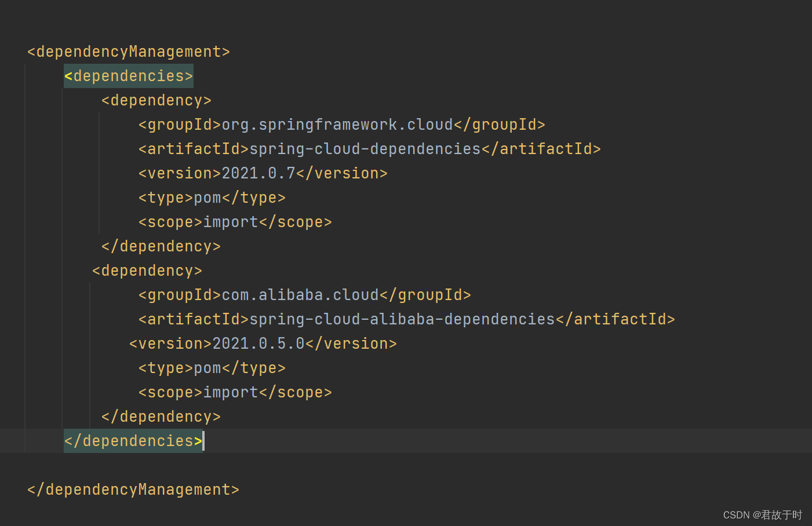Click the artifactId spring-cloud-dependencies line
Viewport: 812px width, 526px height.
[x=370, y=149]
